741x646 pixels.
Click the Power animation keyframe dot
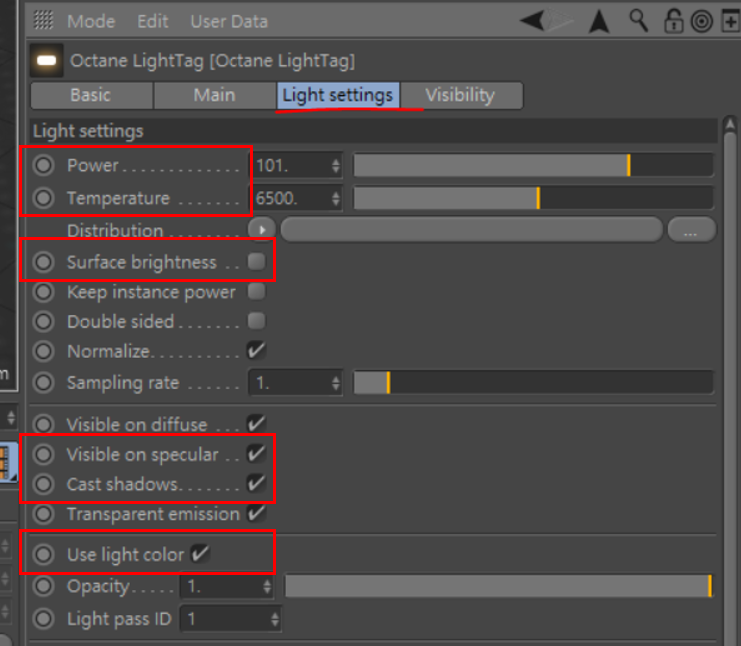[43, 165]
